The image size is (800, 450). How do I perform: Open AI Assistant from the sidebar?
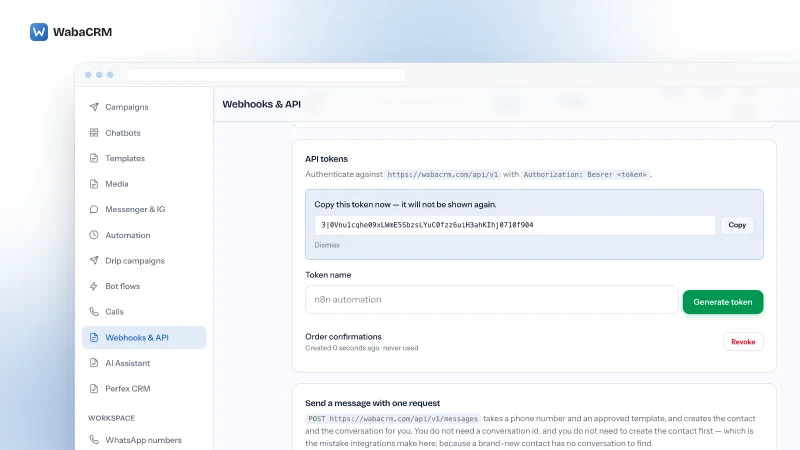[144, 363]
